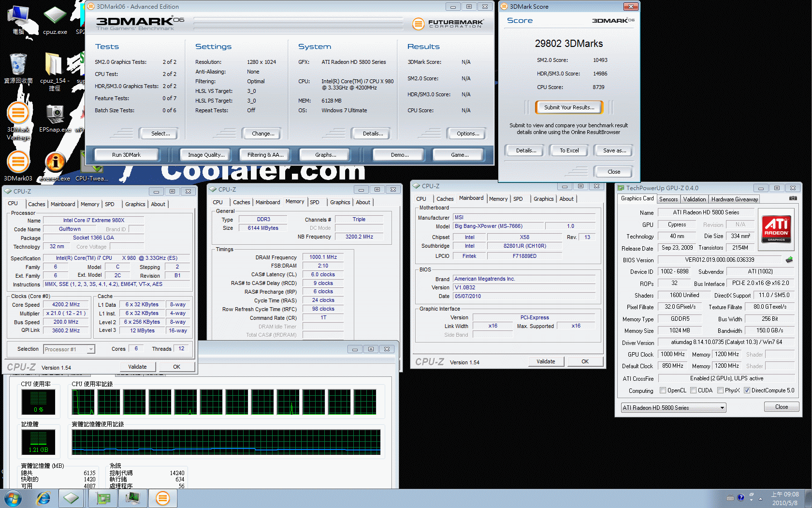Click To Excel button
Screen dimensions: 812x508
[x=569, y=150]
